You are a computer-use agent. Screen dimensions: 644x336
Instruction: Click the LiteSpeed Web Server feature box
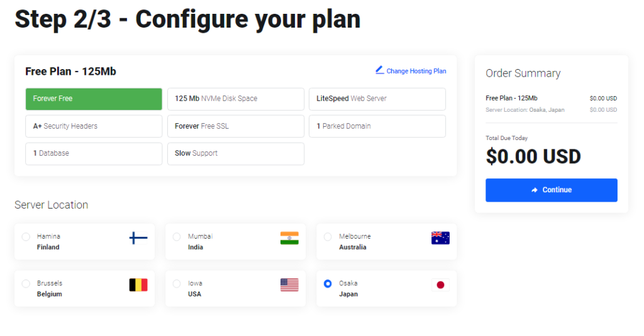[x=377, y=99]
